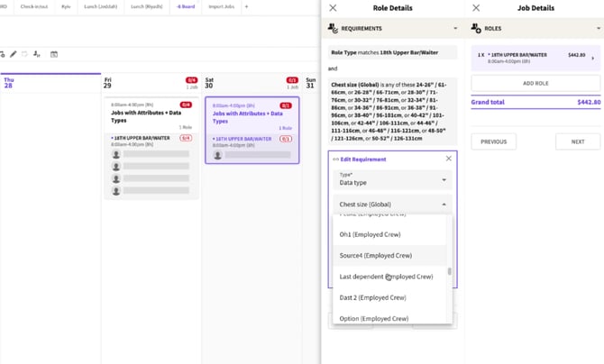Select Option (Employed Crew) option

pos(389,318)
